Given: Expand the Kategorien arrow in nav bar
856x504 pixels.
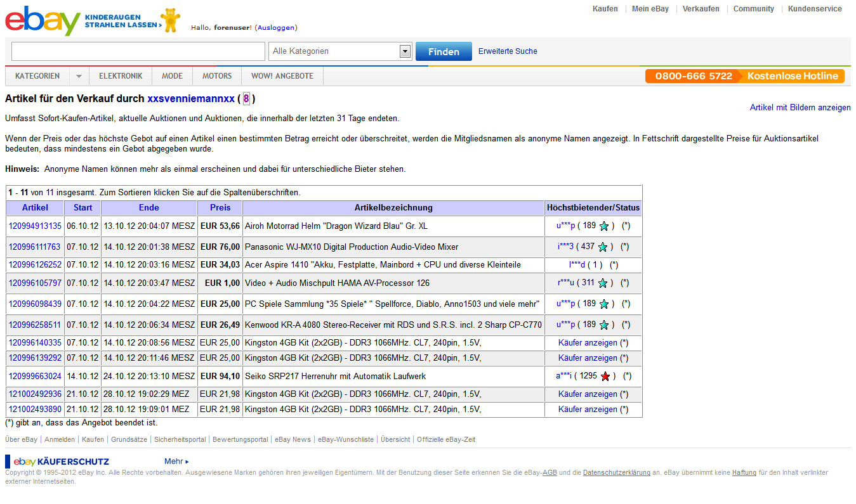Looking at the screenshot, I should tap(79, 76).
